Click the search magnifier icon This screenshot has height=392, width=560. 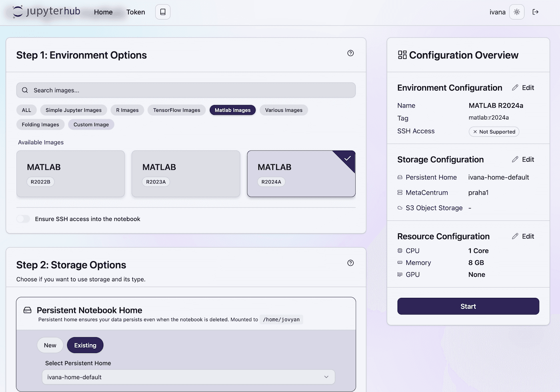click(x=25, y=90)
